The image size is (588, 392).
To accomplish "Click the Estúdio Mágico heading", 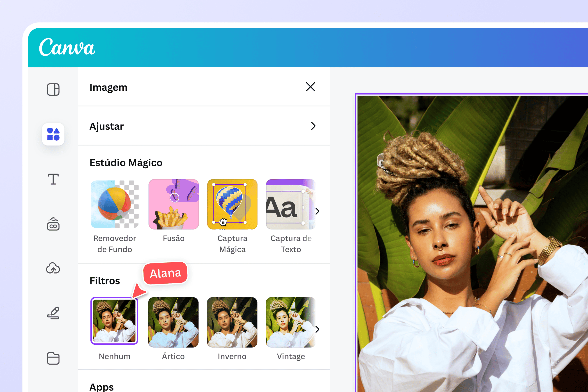I will pyautogui.click(x=126, y=163).
